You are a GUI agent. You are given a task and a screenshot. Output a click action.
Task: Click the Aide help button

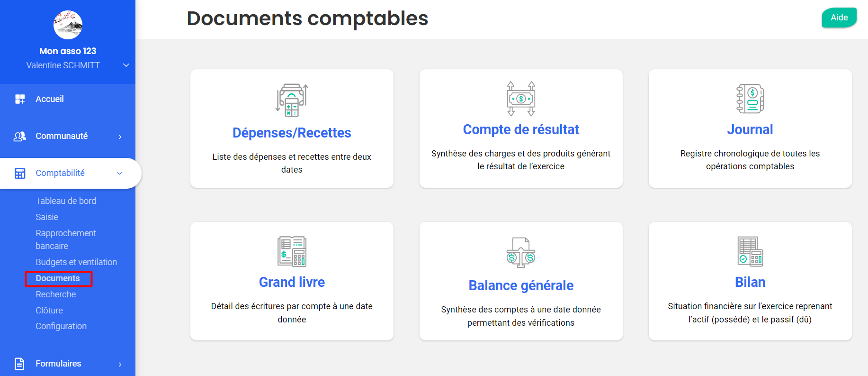click(x=839, y=18)
